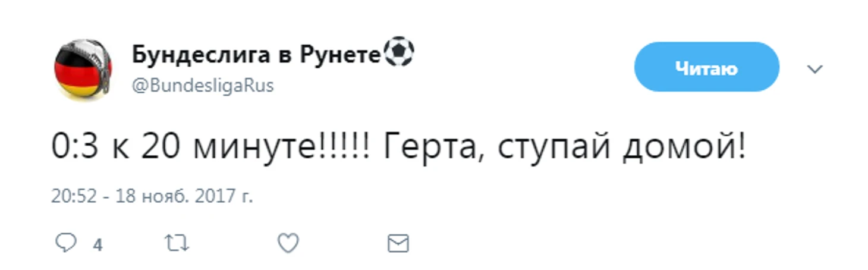Open the German flag ball profile avatar
The width and height of the screenshot is (868, 270).
[x=83, y=70]
